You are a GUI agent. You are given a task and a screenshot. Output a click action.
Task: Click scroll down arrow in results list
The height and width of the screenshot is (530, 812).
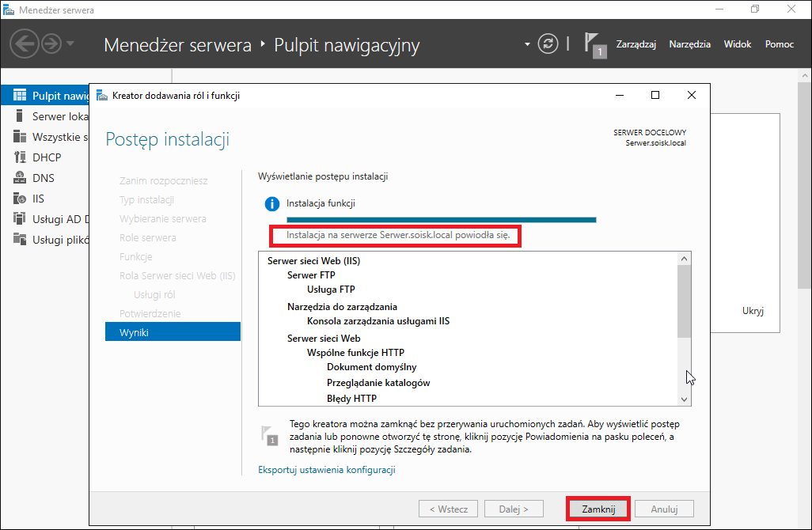pyautogui.click(x=684, y=399)
